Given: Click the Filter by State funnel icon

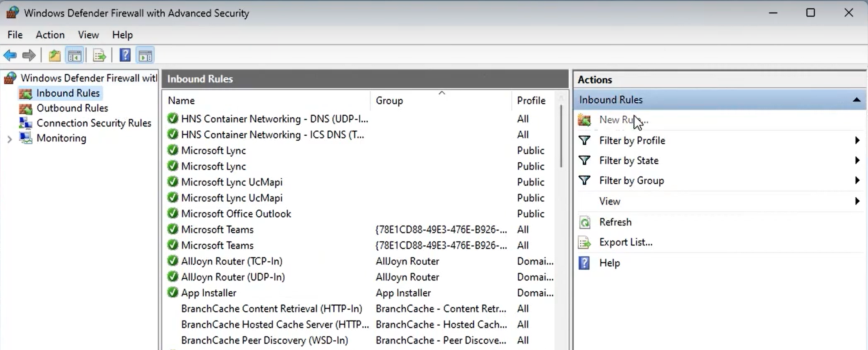Looking at the screenshot, I should [x=584, y=161].
